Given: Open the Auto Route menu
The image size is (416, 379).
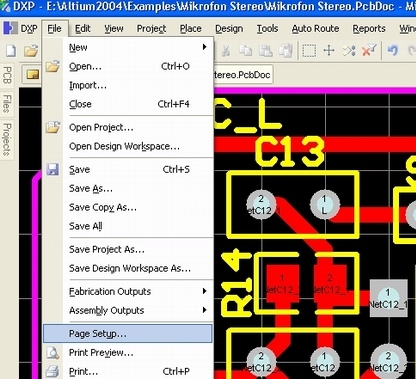Looking at the screenshot, I should pyautogui.click(x=315, y=29).
